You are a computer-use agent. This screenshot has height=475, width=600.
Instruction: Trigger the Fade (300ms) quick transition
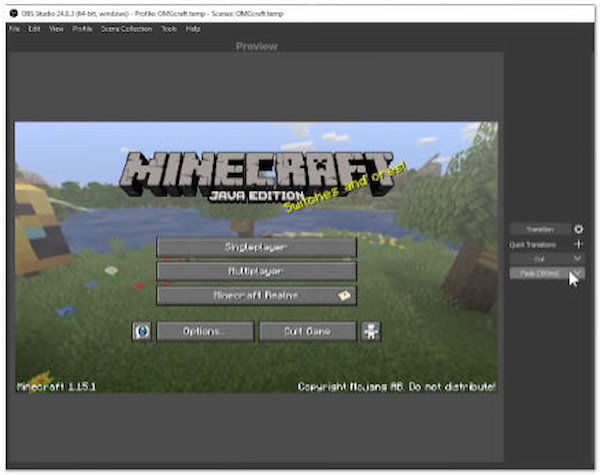539,272
